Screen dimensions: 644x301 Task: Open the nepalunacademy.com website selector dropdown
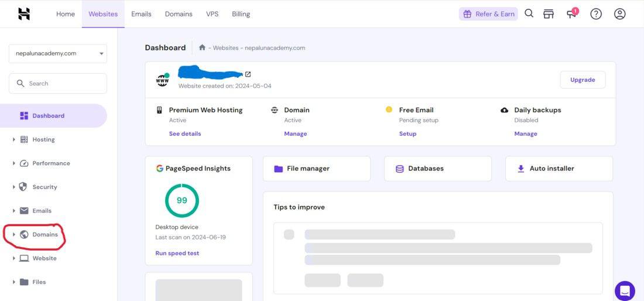click(x=58, y=54)
